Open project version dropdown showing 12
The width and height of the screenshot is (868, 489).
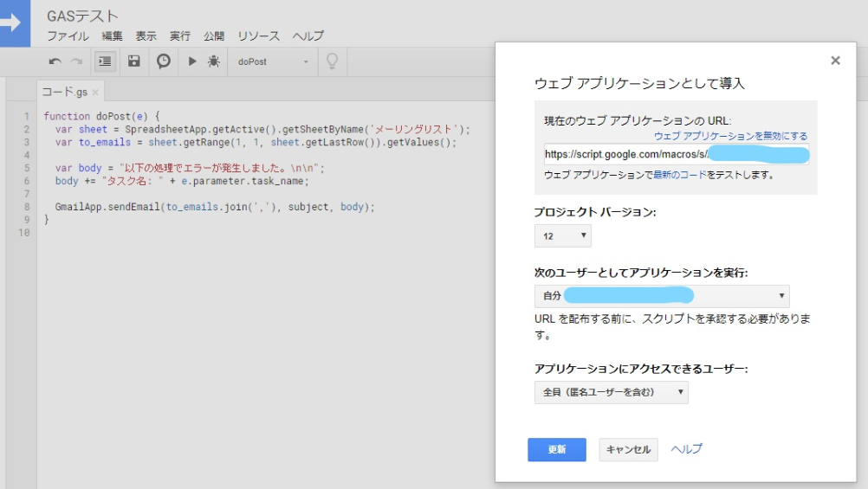tap(562, 236)
